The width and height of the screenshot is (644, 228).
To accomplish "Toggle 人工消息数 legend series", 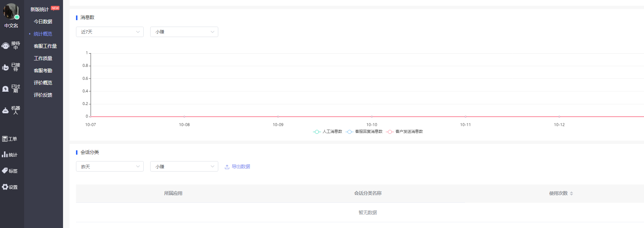I will click(x=327, y=132).
